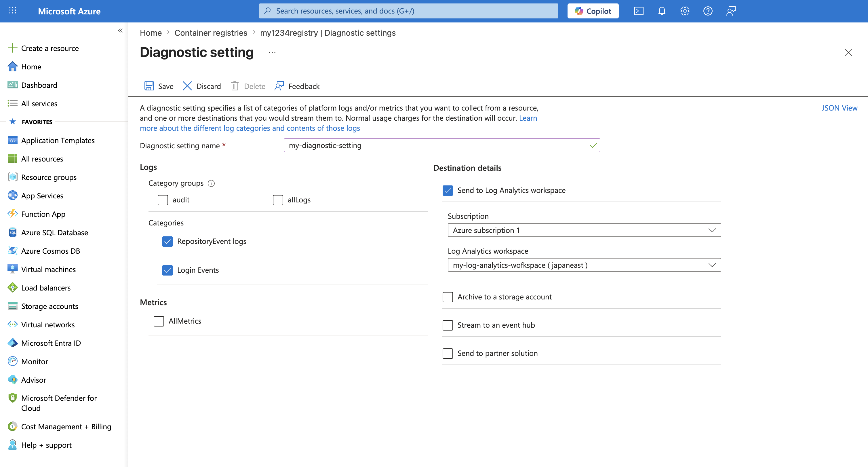Check Archive to a storage account

[448, 297]
